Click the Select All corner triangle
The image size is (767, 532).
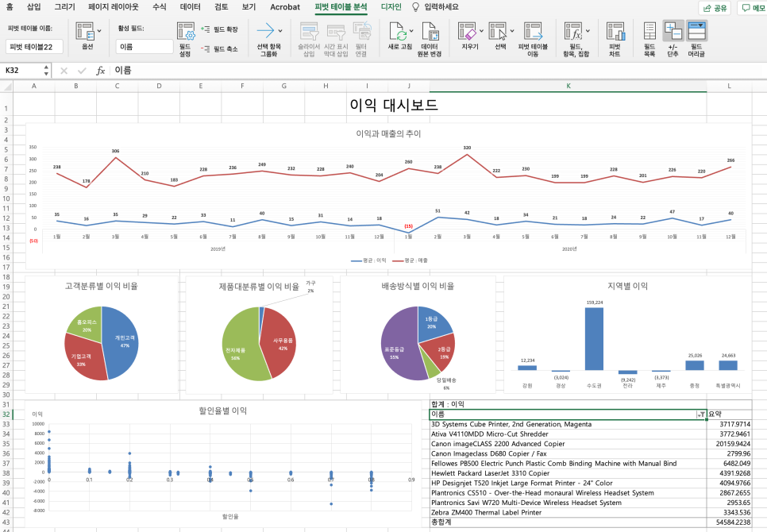tap(7, 87)
